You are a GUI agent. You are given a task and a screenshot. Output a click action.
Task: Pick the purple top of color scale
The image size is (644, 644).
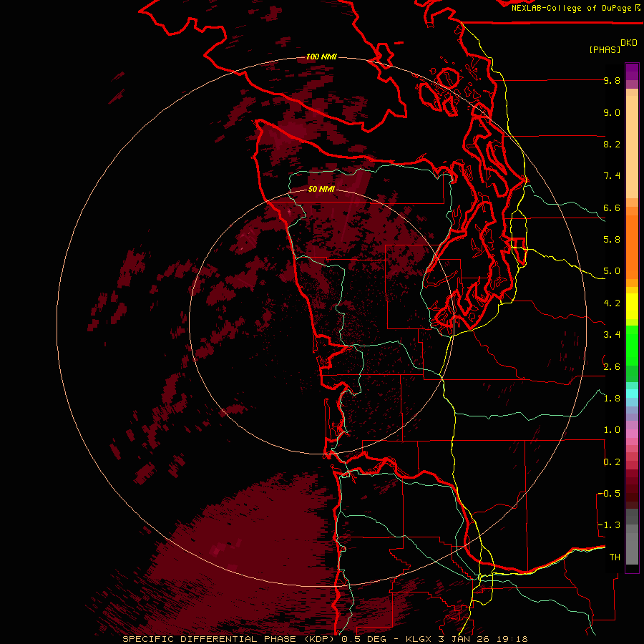tap(632, 72)
